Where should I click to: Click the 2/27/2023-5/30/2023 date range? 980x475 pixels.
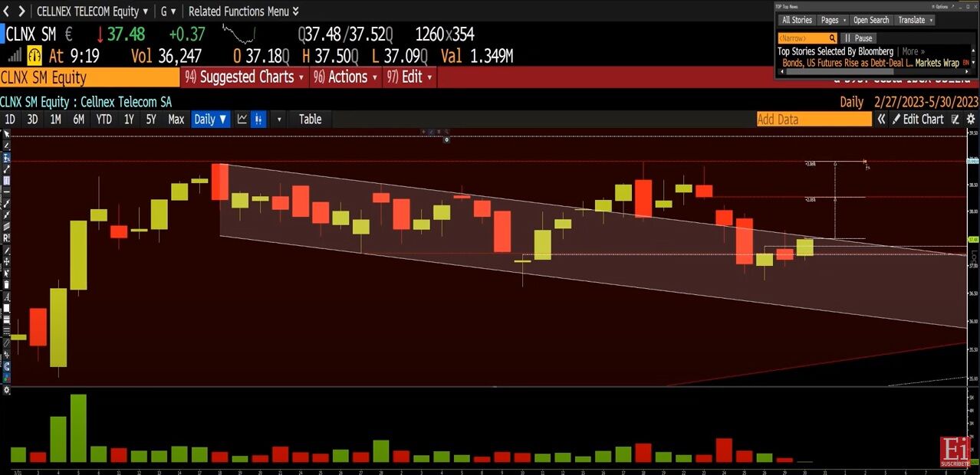pos(926,102)
